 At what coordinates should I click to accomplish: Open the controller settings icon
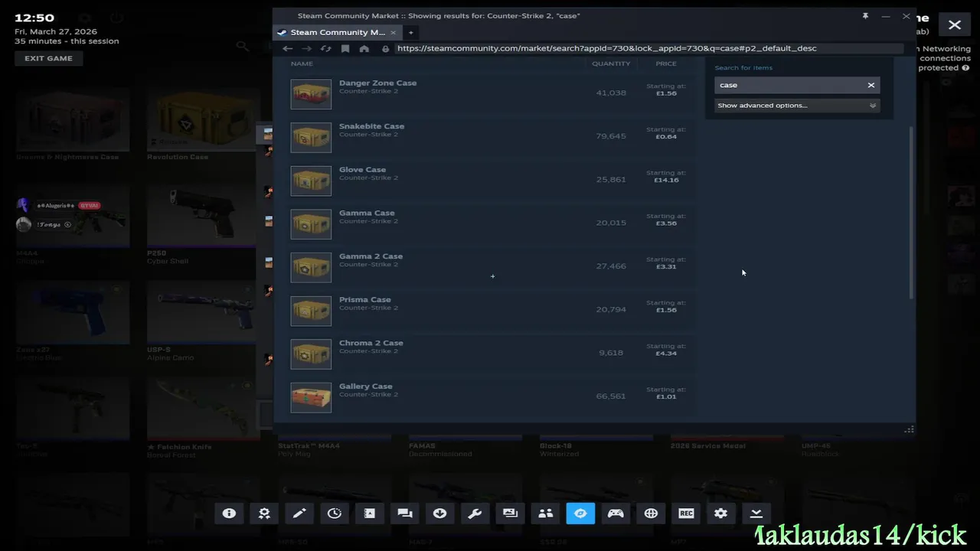[616, 514]
